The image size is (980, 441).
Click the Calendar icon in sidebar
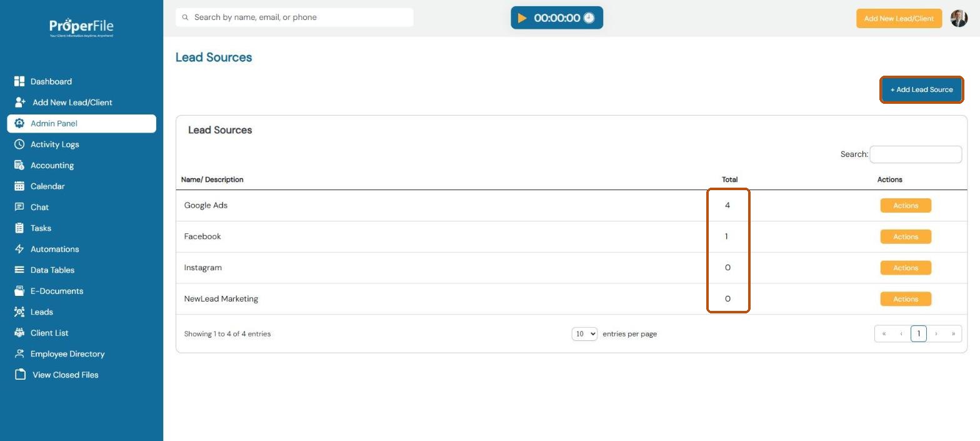[x=19, y=186]
